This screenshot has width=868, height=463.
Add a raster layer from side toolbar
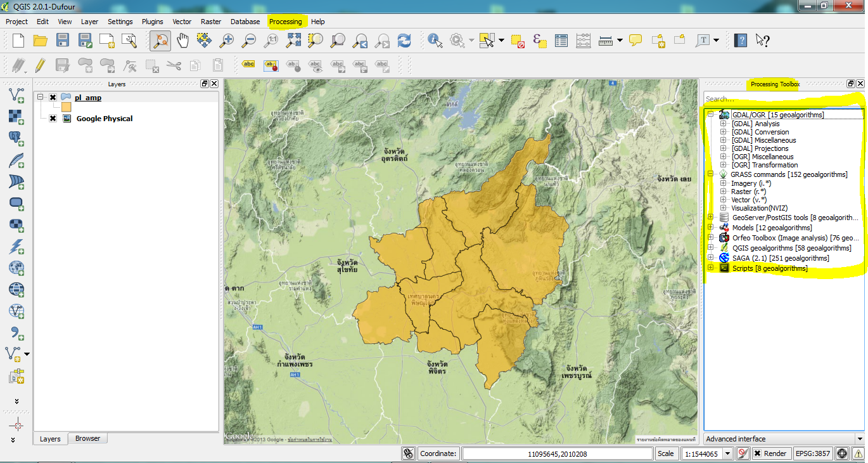tap(16, 117)
